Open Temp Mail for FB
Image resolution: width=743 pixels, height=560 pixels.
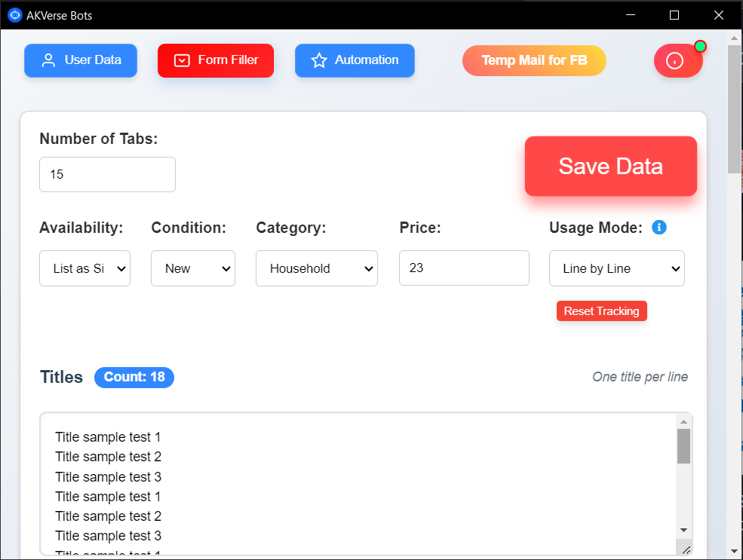[534, 60]
